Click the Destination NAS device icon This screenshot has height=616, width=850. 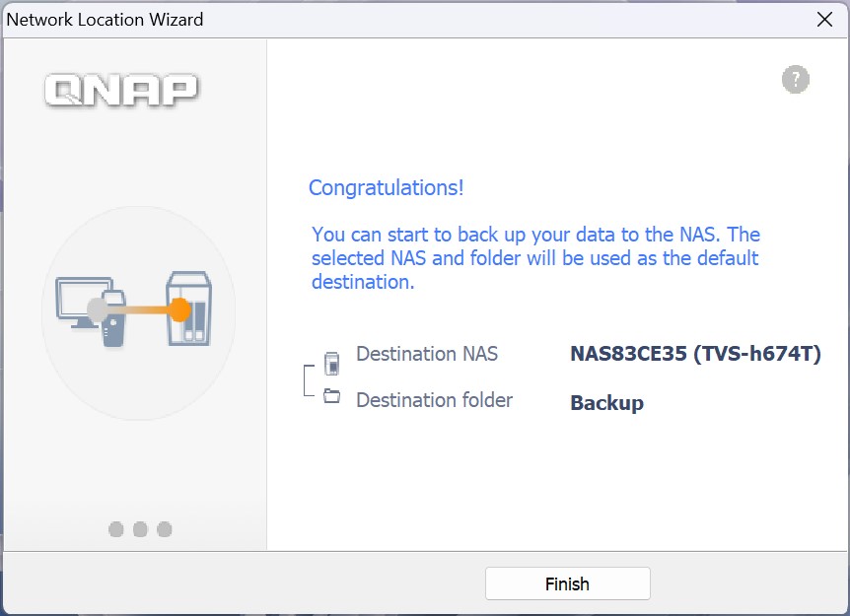click(x=332, y=363)
